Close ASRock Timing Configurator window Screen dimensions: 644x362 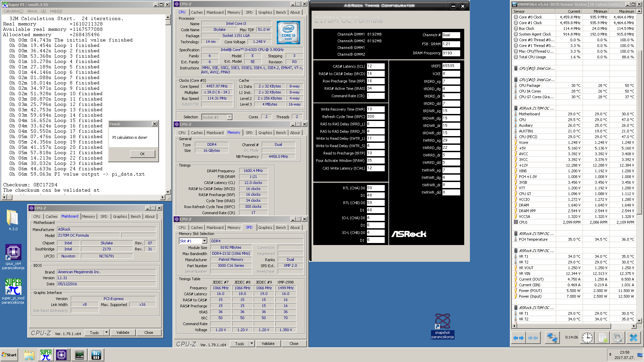pyautogui.click(x=463, y=6)
